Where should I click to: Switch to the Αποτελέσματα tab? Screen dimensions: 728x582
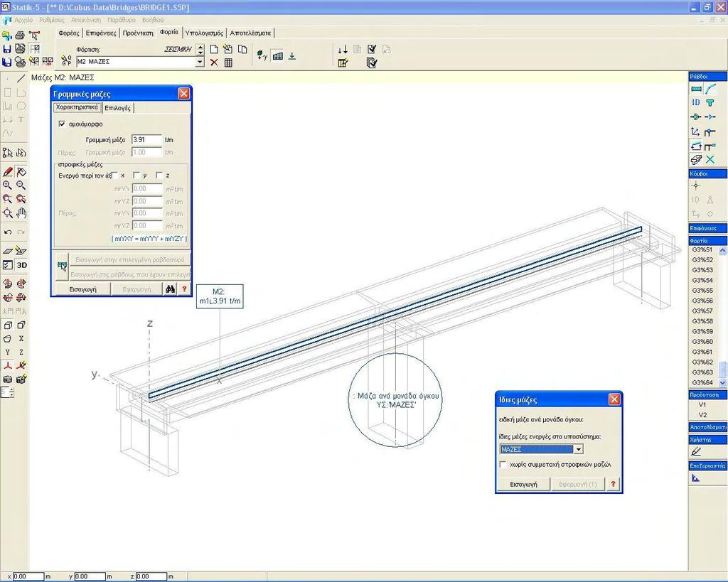pos(250,33)
